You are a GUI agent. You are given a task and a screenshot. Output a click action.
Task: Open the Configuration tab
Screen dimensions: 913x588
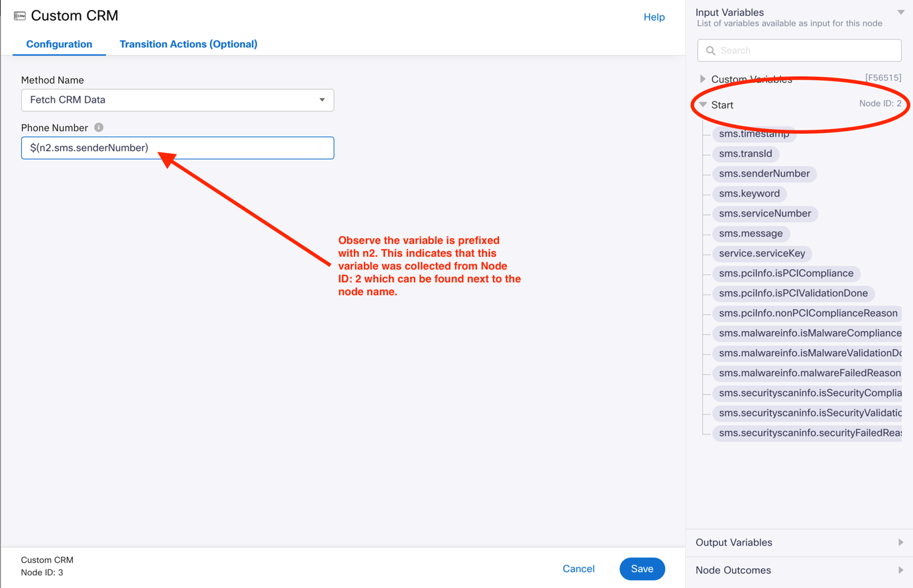click(x=59, y=44)
